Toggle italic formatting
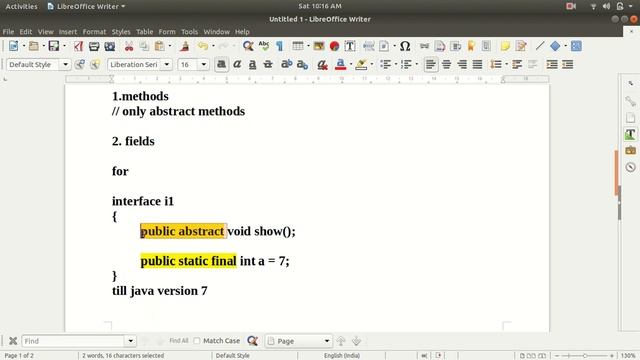Screen dimensions: 640x360 coord(237,64)
